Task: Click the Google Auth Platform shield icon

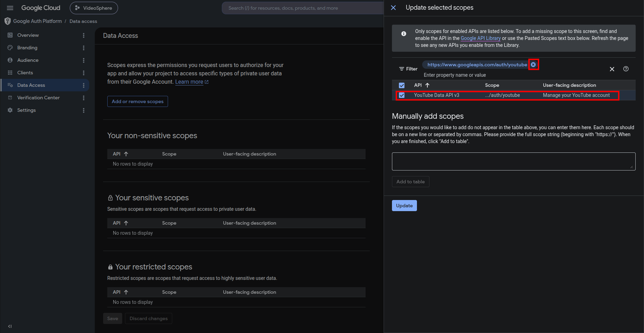Action: tap(8, 21)
